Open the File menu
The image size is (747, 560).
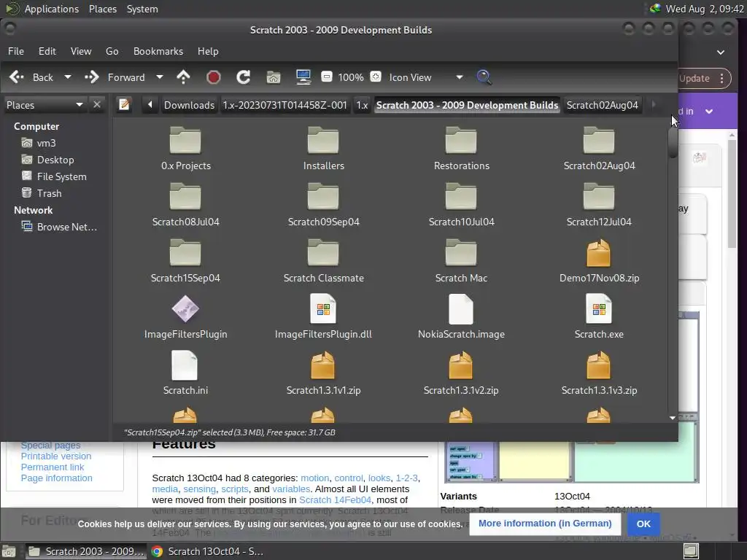pos(16,51)
